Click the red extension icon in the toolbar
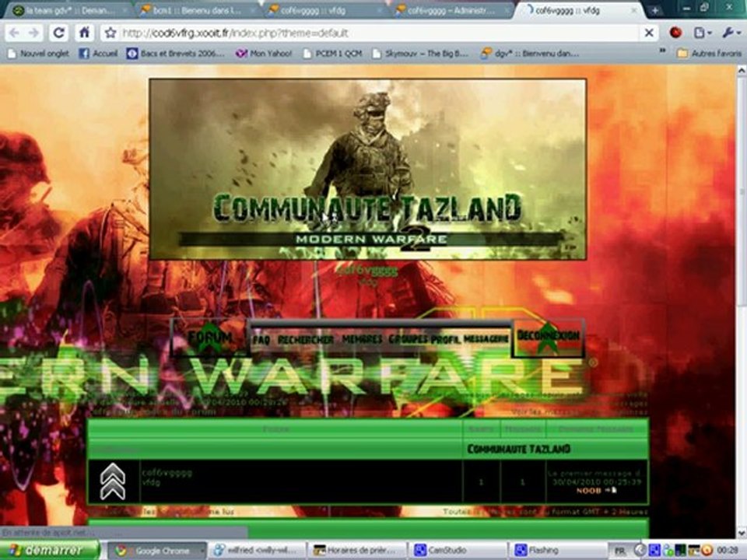Screen dimensions: 747x560 pyautogui.click(x=675, y=33)
